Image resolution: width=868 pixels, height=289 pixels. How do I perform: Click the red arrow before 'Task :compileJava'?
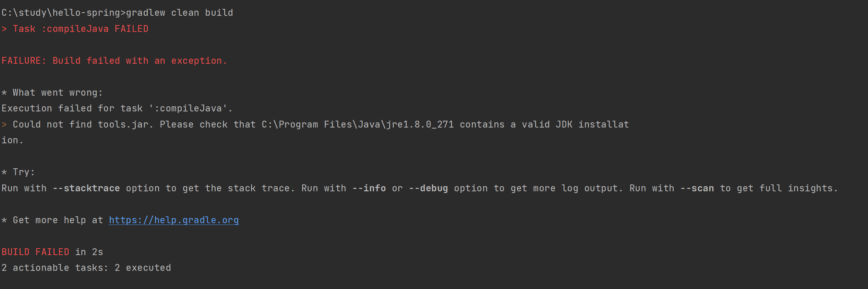(x=4, y=29)
